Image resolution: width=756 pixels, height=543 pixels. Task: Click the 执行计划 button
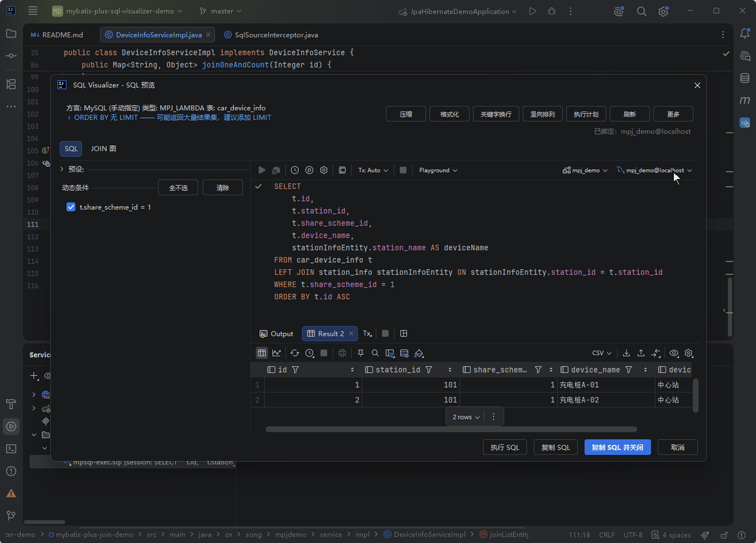(586, 114)
